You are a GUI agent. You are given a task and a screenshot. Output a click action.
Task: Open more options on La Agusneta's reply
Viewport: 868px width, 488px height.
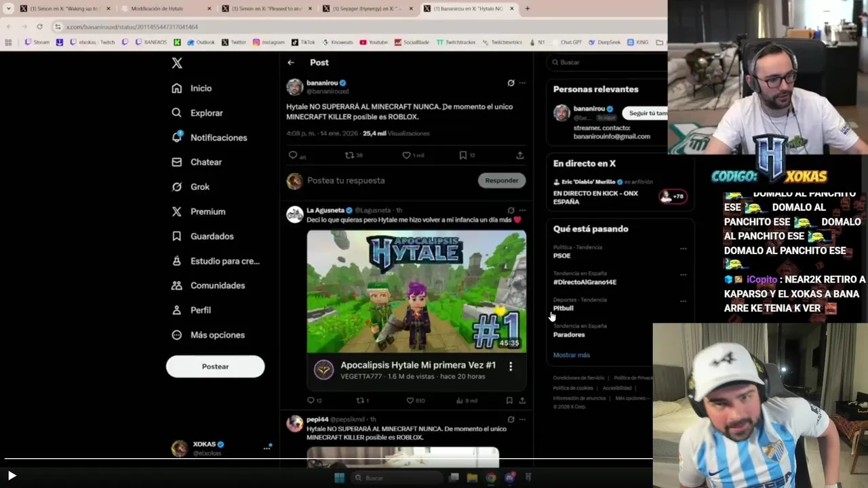[522, 210]
